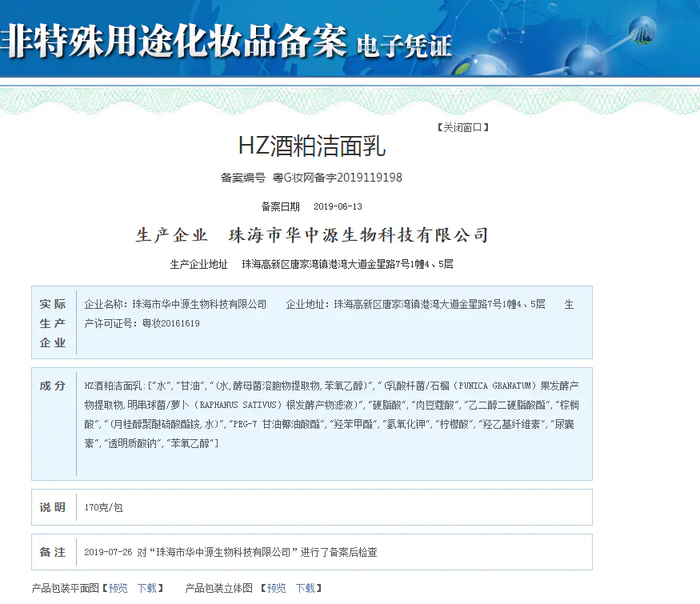The height and width of the screenshot is (604, 700).
Task: Select the product title HZ酒粕洁面乳
Action: 312,146
